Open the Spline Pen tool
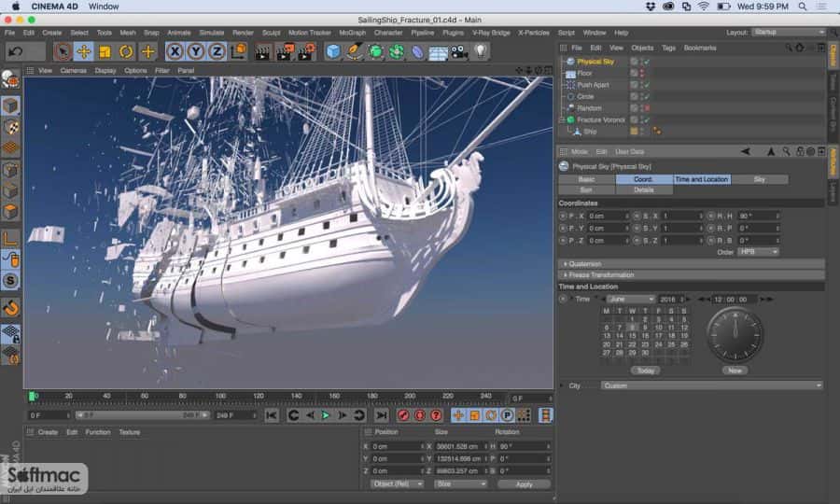The width and height of the screenshot is (840, 504). click(354, 52)
